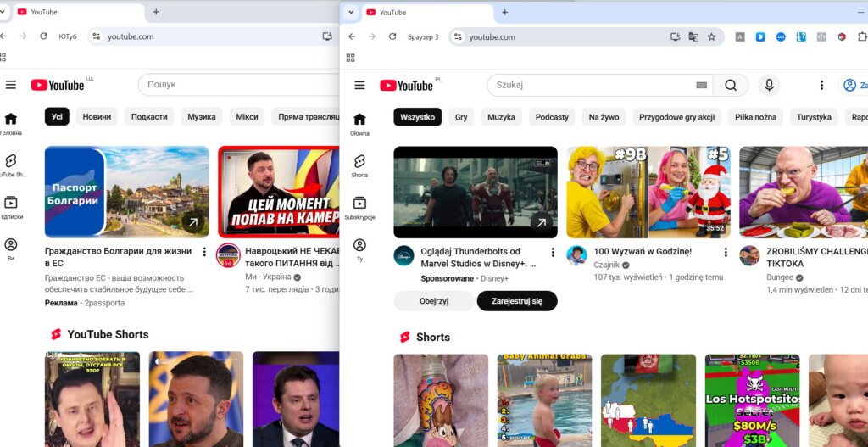Open Підписки in the Ukrainian sidebar
Viewport: 868px width, 447px height.
click(10, 208)
